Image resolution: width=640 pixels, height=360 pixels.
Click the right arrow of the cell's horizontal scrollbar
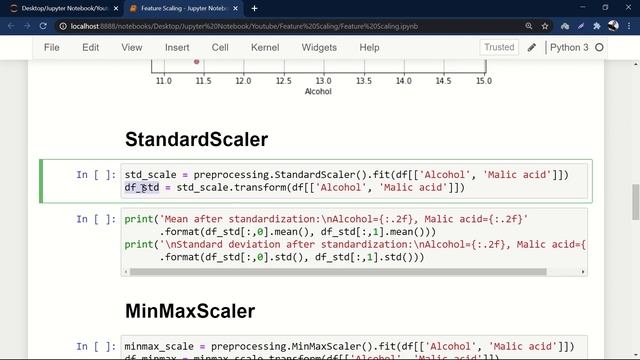[583, 272]
